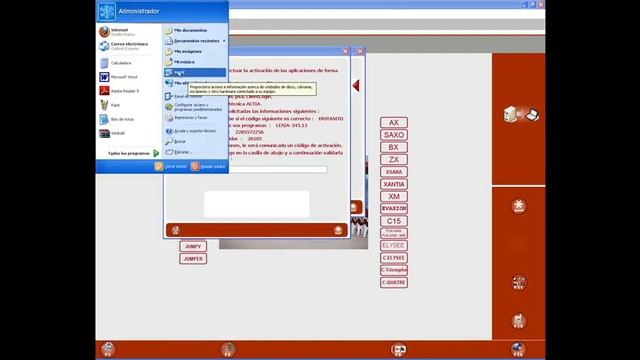The height and width of the screenshot is (360, 640).
Task: Click the PC-to-laptop connection icon
Action: coord(521,114)
